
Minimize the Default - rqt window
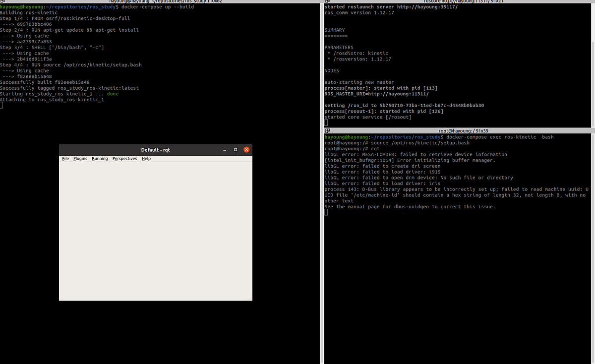coord(225,149)
